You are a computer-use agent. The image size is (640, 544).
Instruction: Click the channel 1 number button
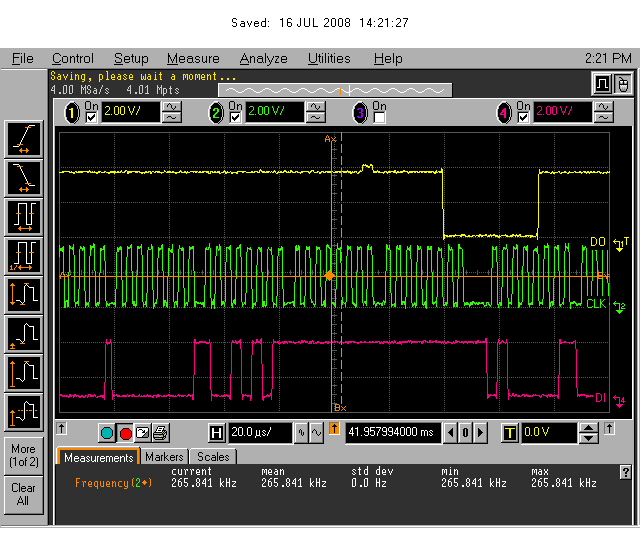72,113
